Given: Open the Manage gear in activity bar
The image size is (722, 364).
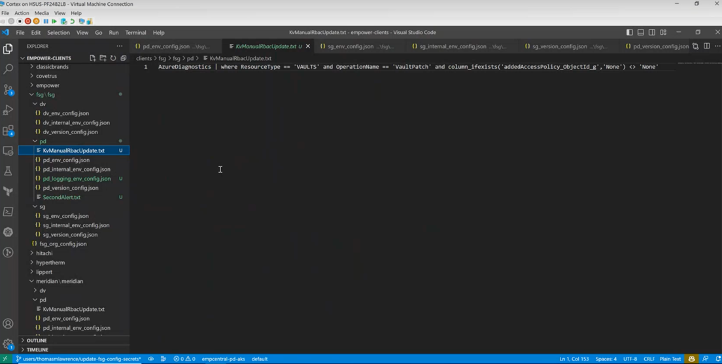Looking at the screenshot, I should tap(8, 344).
